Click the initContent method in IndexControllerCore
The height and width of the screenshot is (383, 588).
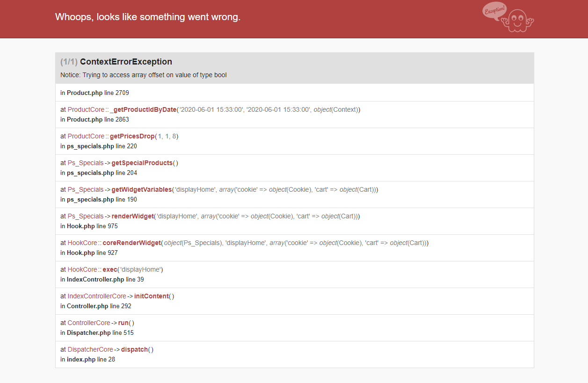tap(151, 296)
